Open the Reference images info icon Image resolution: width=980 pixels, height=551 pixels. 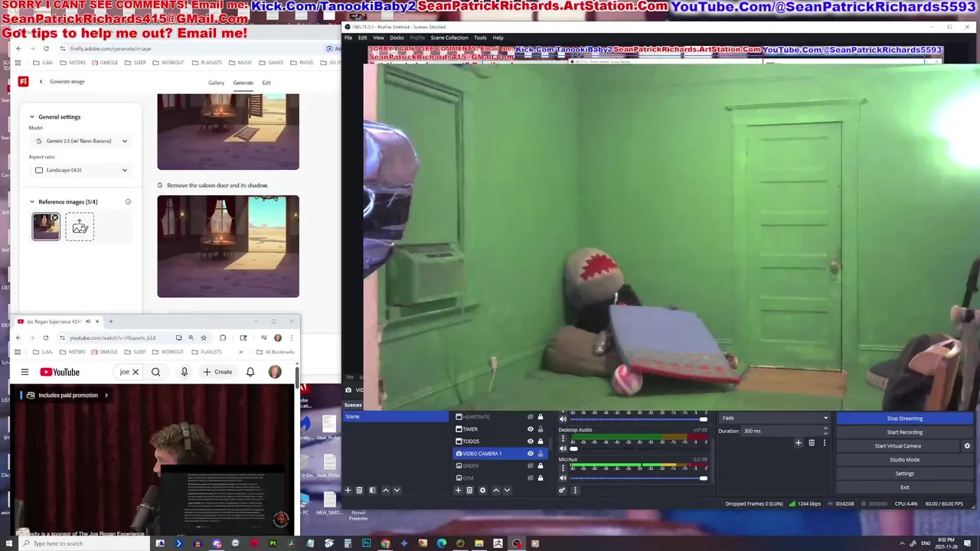pyautogui.click(x=128, y=202)
